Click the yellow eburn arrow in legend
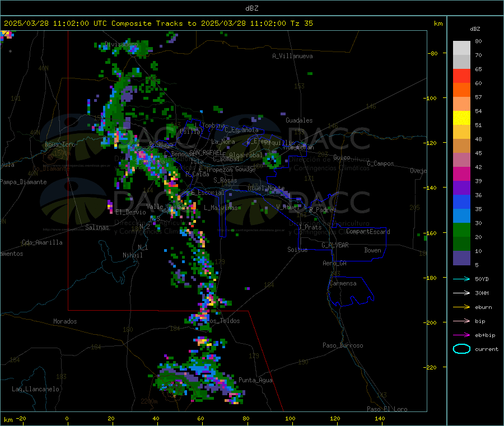Screen dimensions: 504x426 pyautogui.click(x=461, y=307)
